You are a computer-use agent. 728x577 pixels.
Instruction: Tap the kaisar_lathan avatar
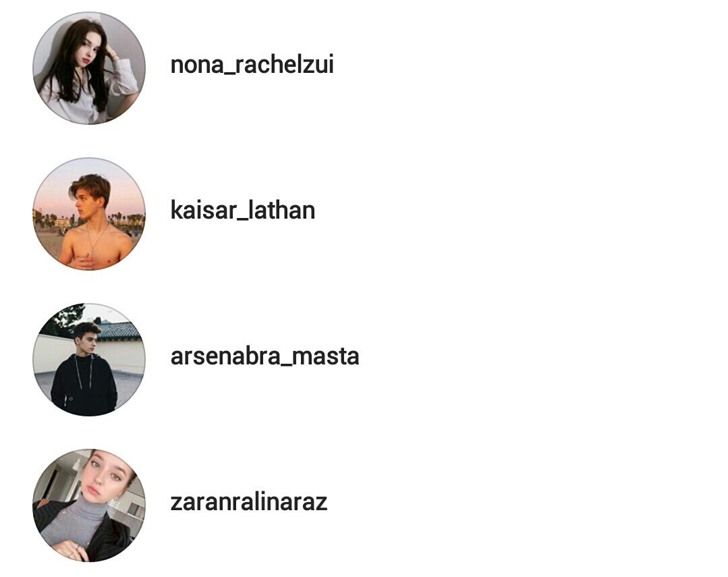[x=88, y=214]
